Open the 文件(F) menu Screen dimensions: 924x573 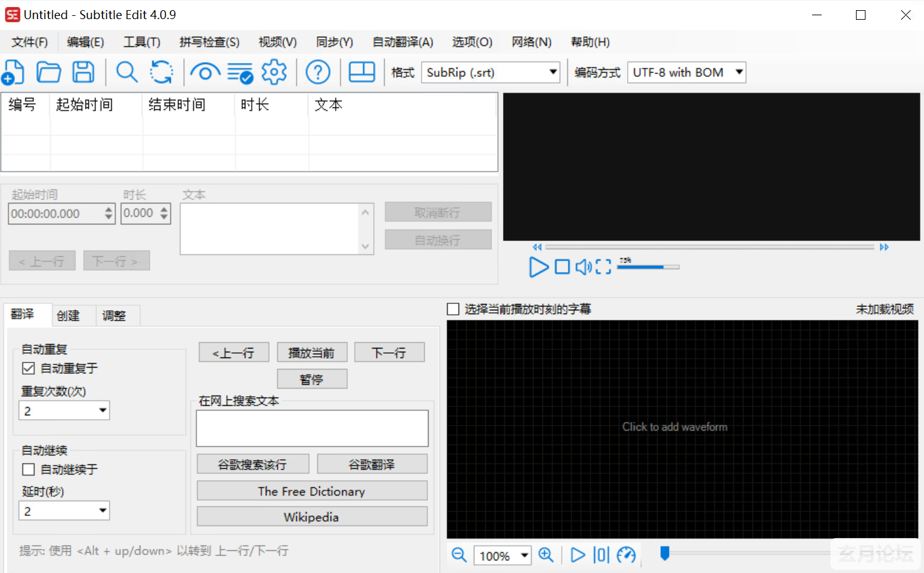point(30,42)
